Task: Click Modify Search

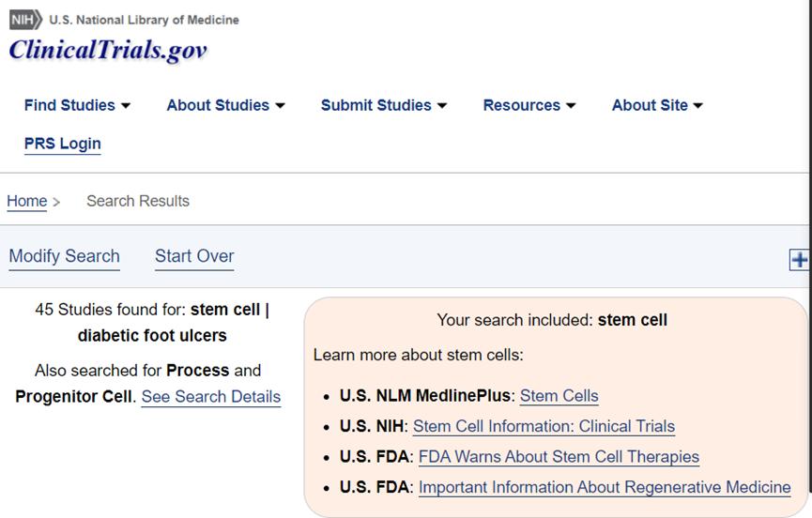Action: click(x=64, y=256)
